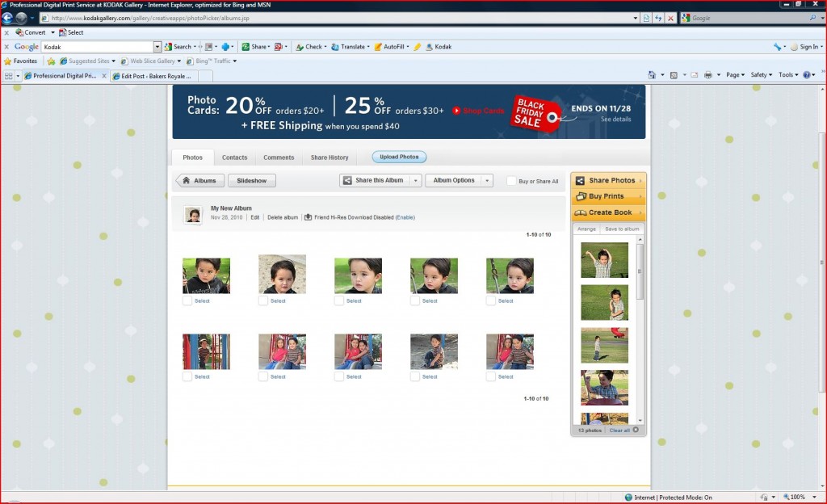Screen dimensions: 827x504
Task: Open the Tools menu dropdown
Action: pyautogui.click(x=788, y=75)
